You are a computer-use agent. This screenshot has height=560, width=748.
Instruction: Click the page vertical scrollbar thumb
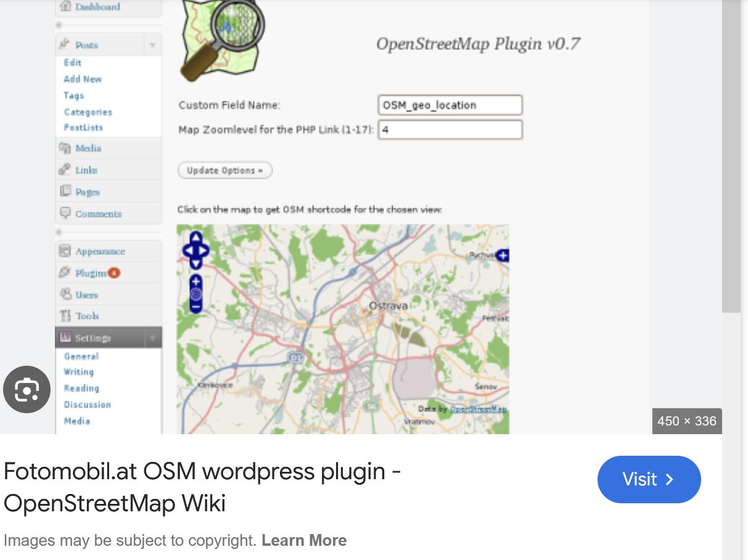pos(731,156)
